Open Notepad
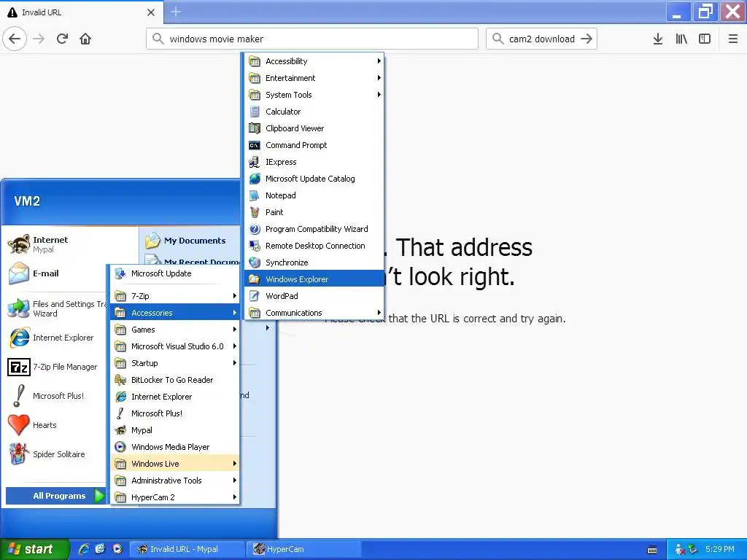Image resolution: width=747 pixels, height=560 pixels. pyautogui.click(x=314, y=195)
